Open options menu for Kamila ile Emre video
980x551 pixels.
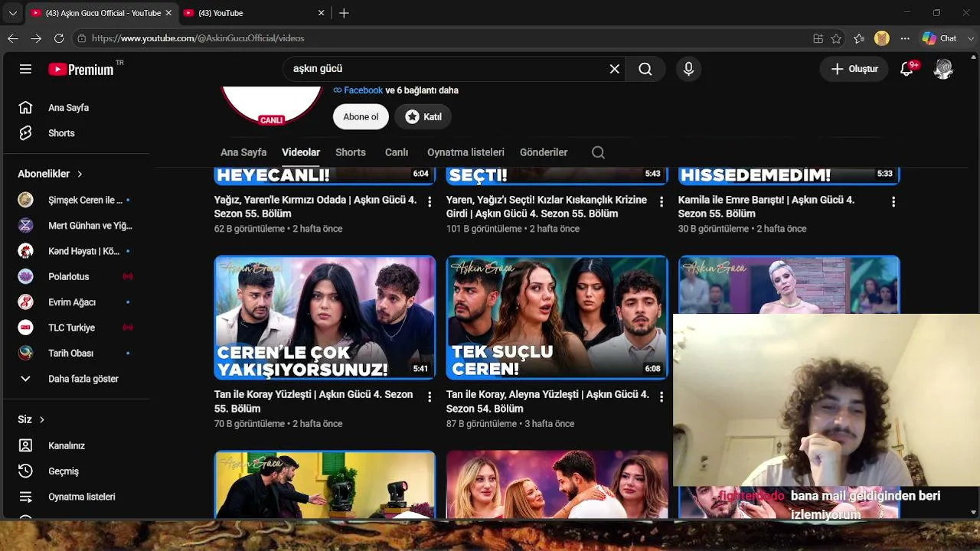pos(893,201)
